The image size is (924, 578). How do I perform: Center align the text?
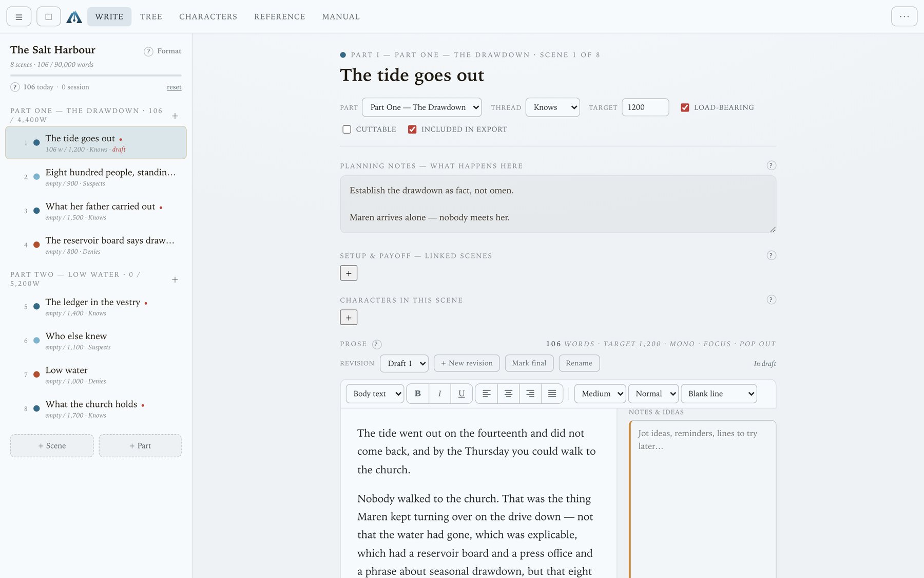[508, 394]
